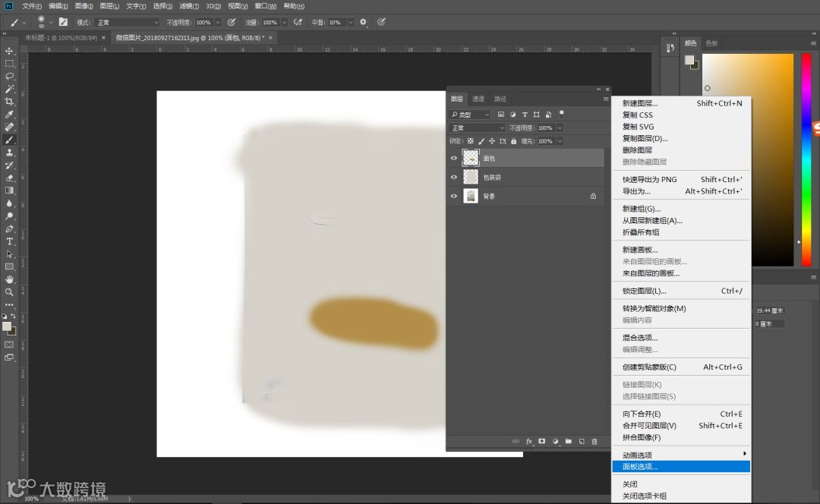
Task: Select the Hand tool
Action: point(9,280)
